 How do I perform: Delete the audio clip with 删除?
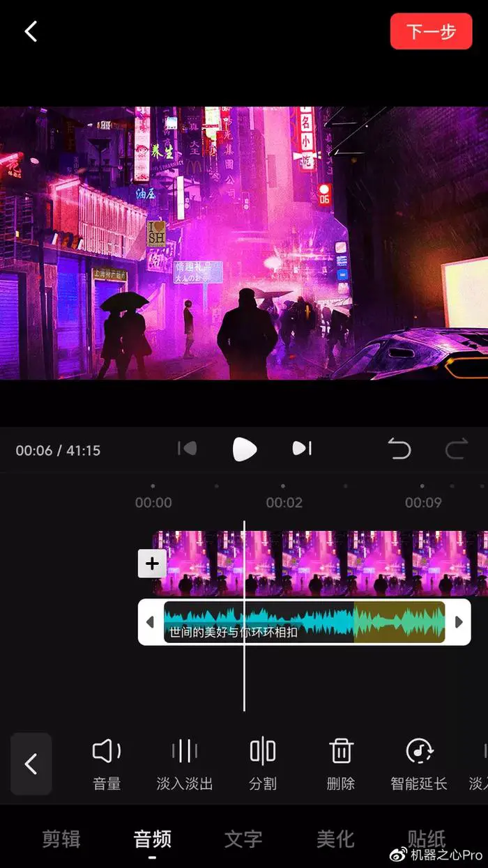point(341,764)
